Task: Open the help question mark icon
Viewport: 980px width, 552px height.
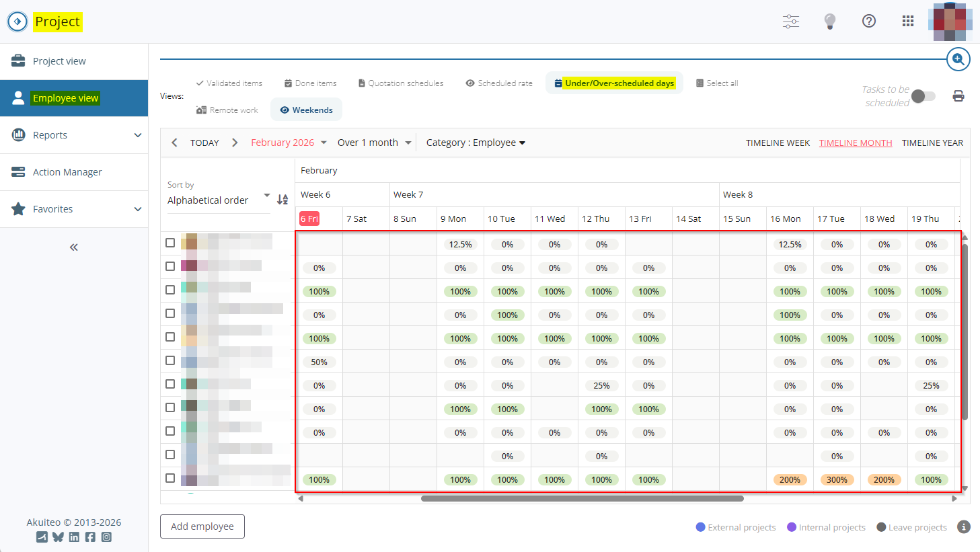Action: (869, 22)
